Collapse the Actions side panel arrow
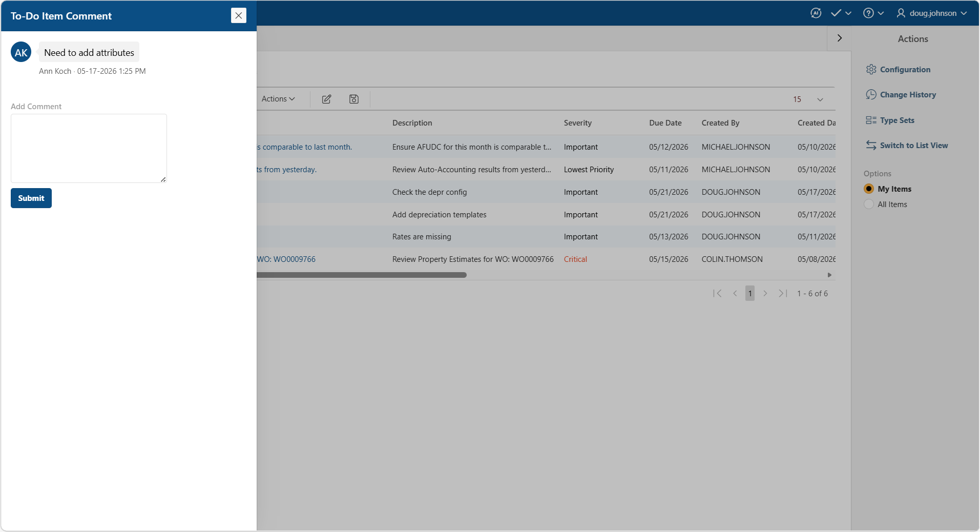This screenshot has height=532, width=980. tap(839, 38)
